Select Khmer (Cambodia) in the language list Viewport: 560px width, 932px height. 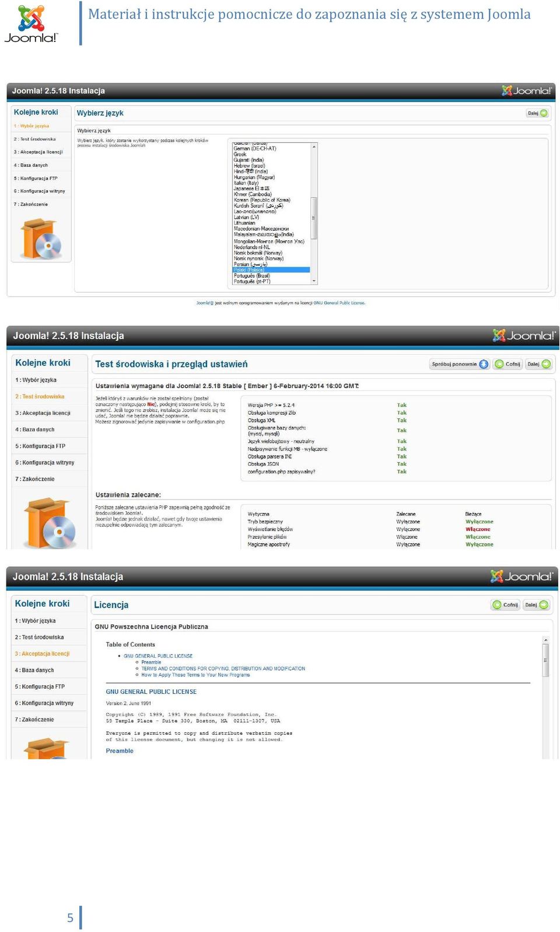pos(253,194)
